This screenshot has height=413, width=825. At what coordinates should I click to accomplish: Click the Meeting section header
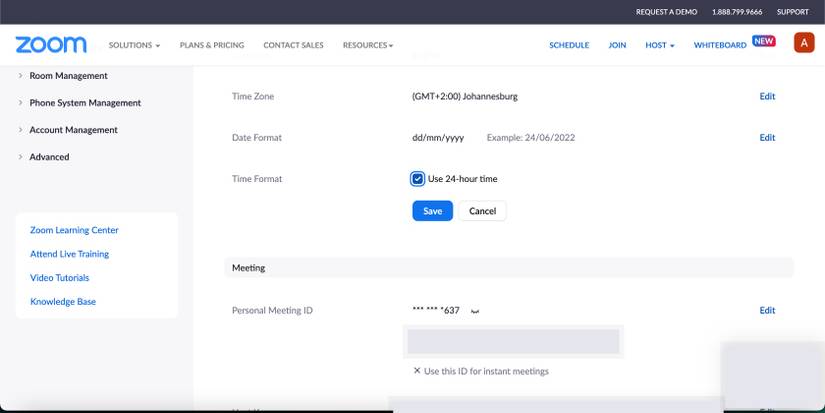click(508, 268)
